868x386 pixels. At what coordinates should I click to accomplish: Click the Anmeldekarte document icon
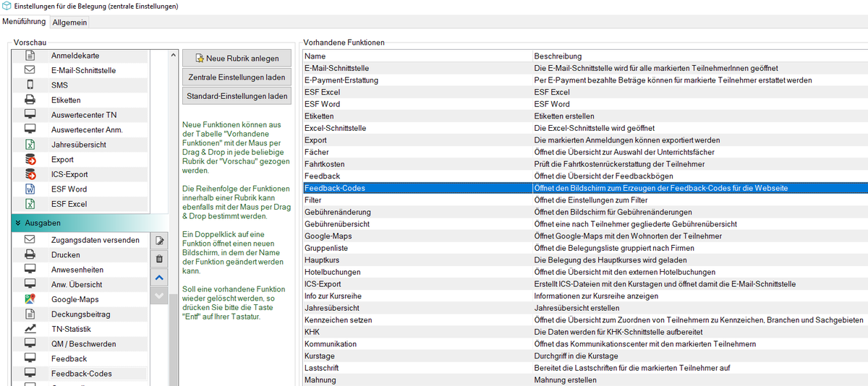point(30,56)
